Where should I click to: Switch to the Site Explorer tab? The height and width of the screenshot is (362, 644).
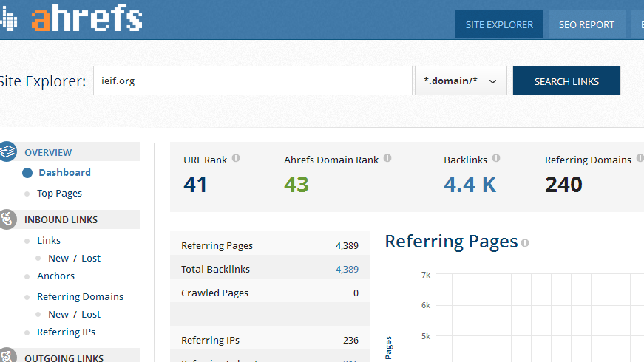tap(499, 24)
